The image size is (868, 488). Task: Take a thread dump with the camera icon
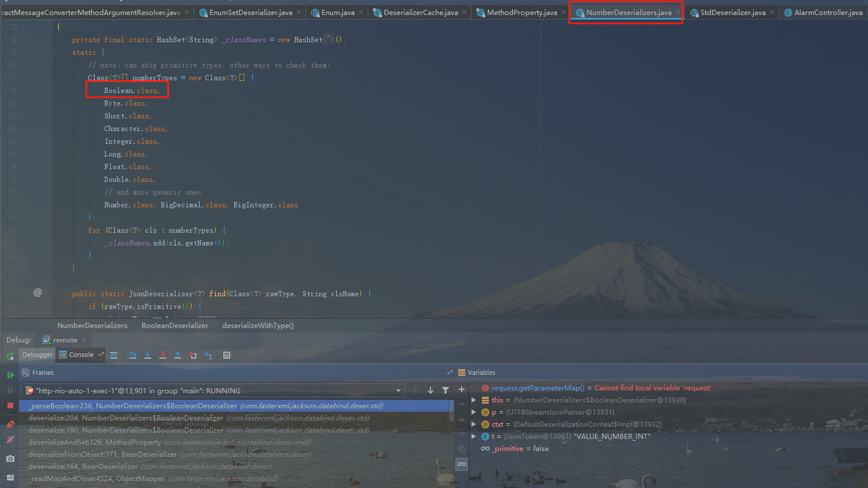(10, 459)
